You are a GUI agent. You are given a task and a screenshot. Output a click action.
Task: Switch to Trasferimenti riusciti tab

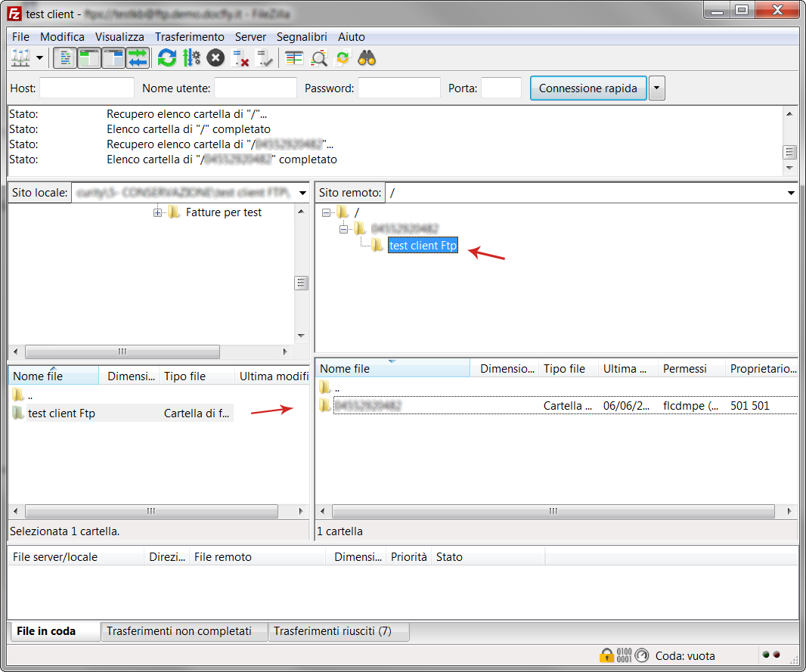(338, 631)
